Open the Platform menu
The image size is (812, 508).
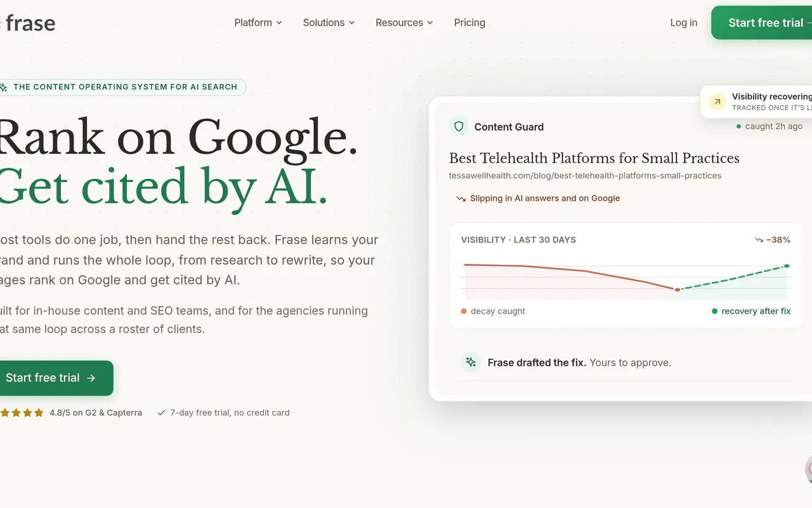coord(258,22)
